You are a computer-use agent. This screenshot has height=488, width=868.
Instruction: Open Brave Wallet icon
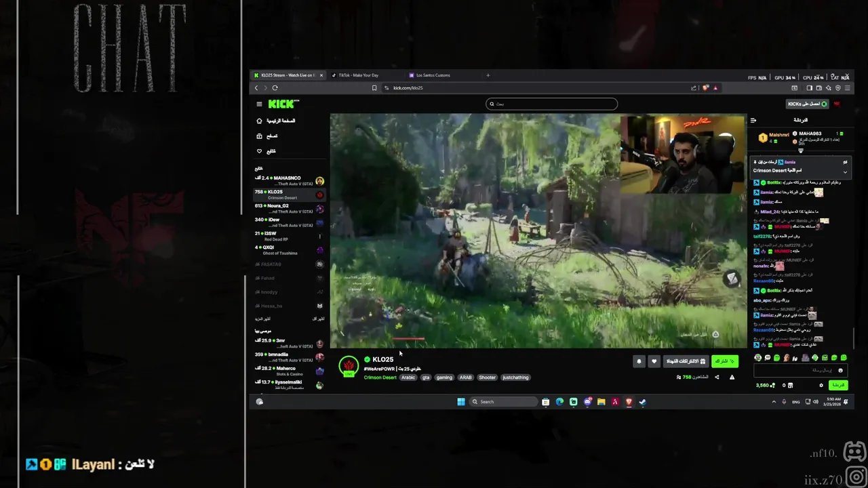[819, 87]
